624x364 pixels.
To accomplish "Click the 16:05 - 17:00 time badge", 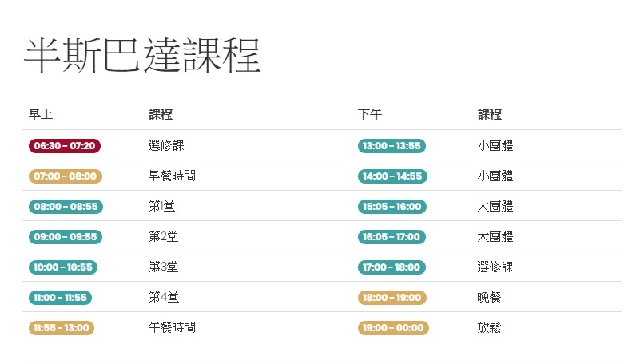I will 391,237.
